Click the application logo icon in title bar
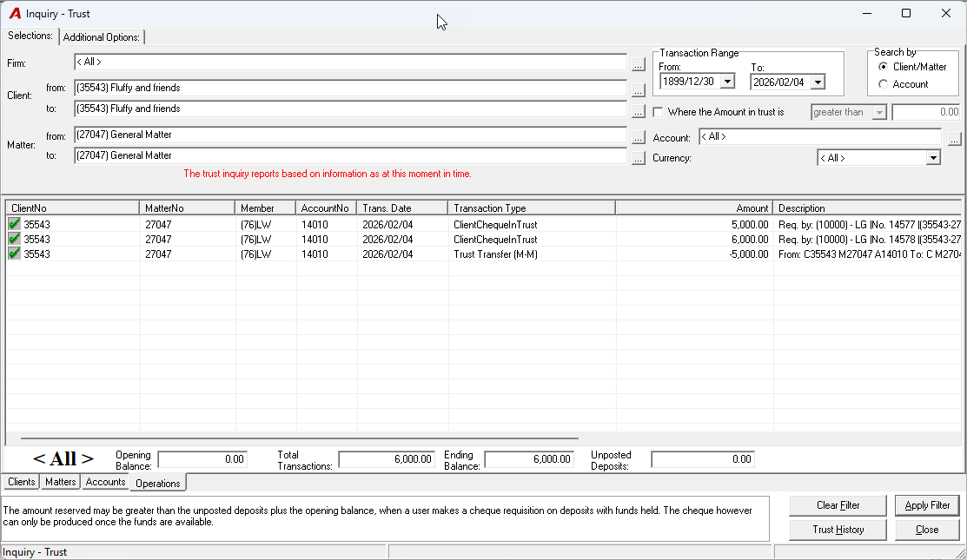 [x=15, y=14]
